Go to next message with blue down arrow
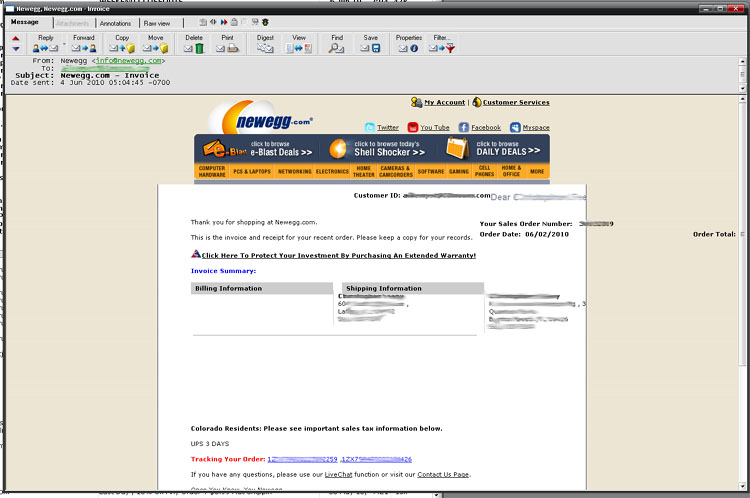This screenshot has width=750, height=498. pos(16,48)
